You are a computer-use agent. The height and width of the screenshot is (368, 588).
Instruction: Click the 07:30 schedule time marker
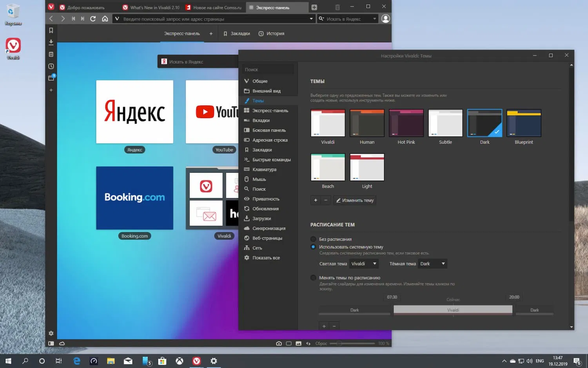[x=392, y=297]
